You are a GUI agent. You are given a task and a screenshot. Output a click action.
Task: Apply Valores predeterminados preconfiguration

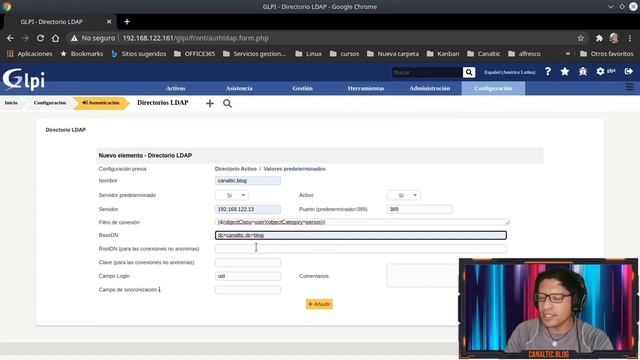(x=295, y=169)
